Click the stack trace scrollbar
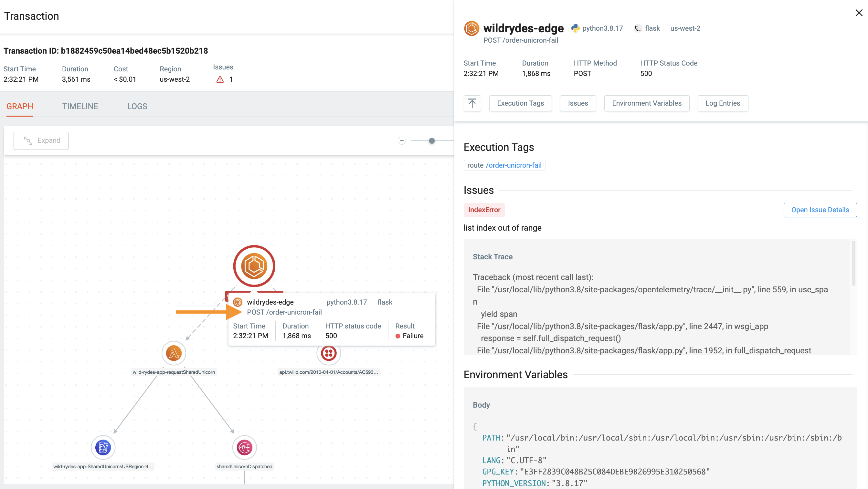Image resolution: width=868 pixels, height=489 pixels. coord(853,263)
